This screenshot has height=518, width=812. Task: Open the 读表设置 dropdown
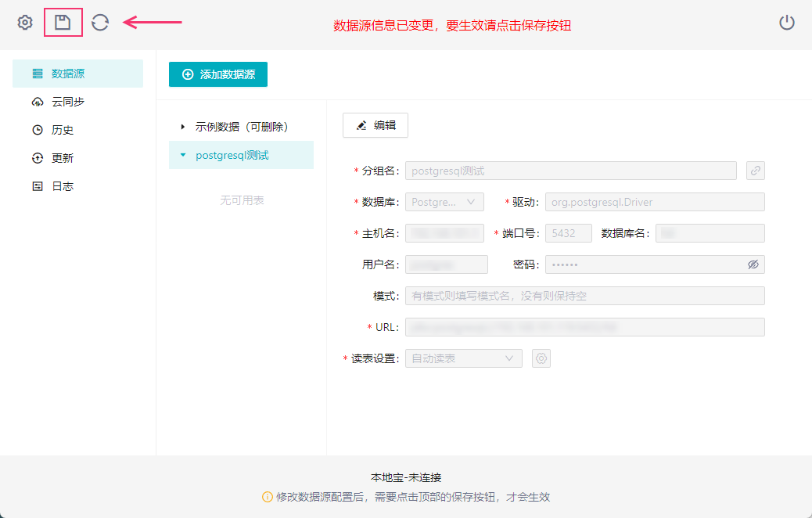point(463,358)
